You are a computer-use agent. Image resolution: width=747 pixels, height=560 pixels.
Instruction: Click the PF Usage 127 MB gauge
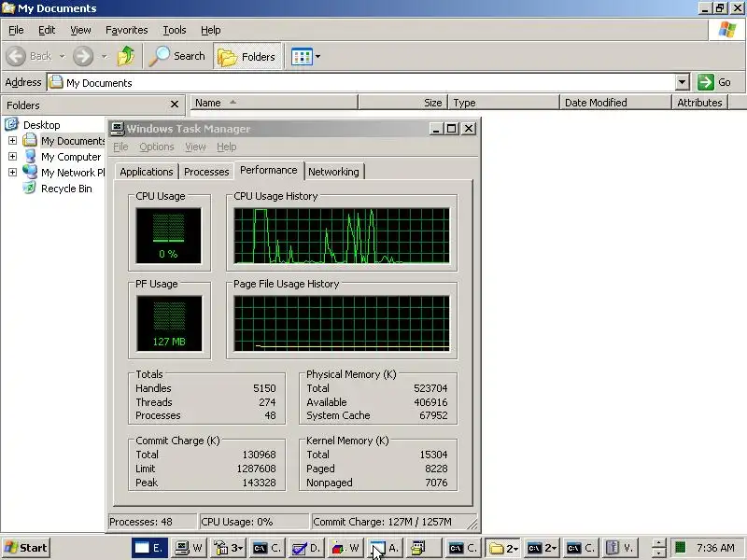click(169, 323)
